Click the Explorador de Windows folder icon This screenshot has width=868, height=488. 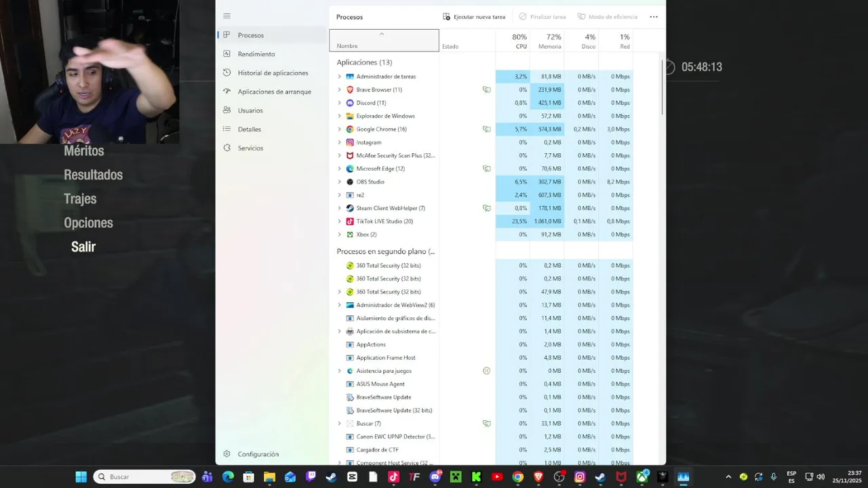coord(350,116)
